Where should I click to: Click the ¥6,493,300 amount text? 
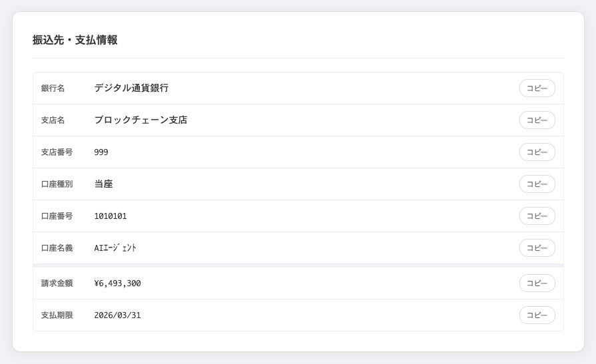pos(117,283)
